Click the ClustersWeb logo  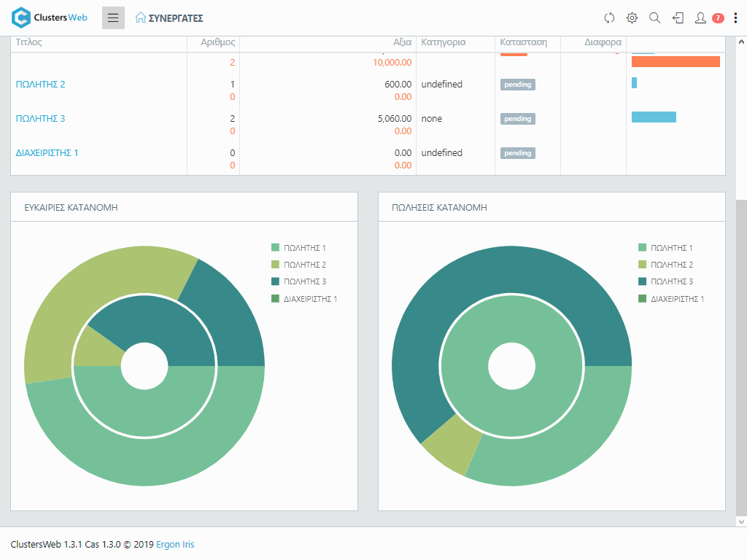(x=50, y=18)
